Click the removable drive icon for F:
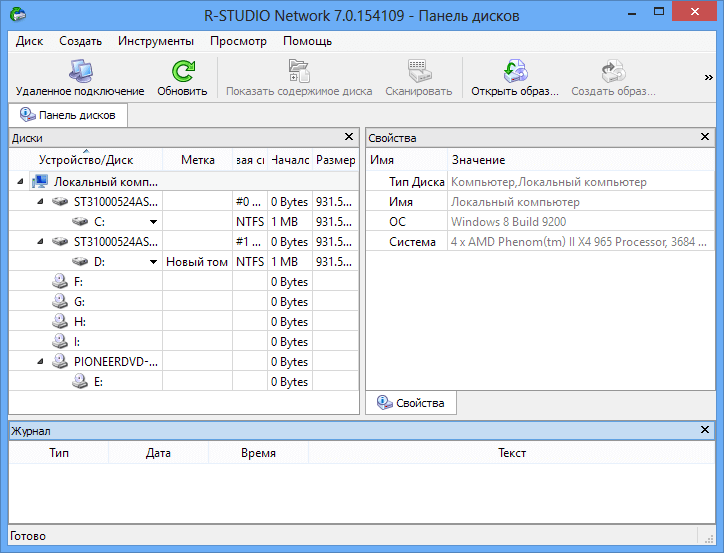Image resolution: width=724 pixels, height=553 pixels. point(60,281)
